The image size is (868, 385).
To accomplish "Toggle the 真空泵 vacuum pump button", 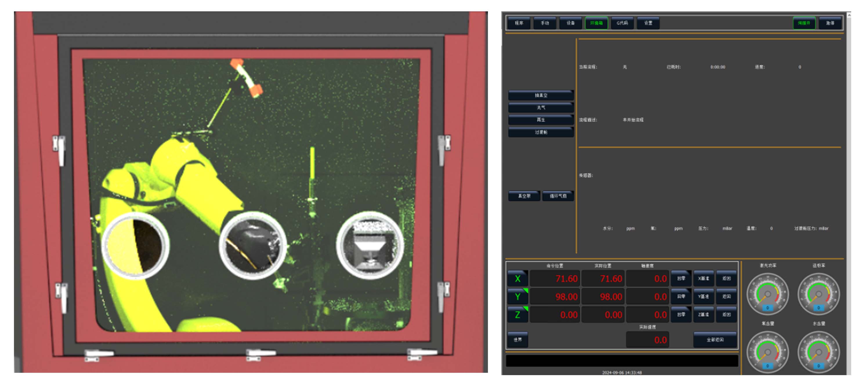I will pyautogui.click(x=524, y=196).
